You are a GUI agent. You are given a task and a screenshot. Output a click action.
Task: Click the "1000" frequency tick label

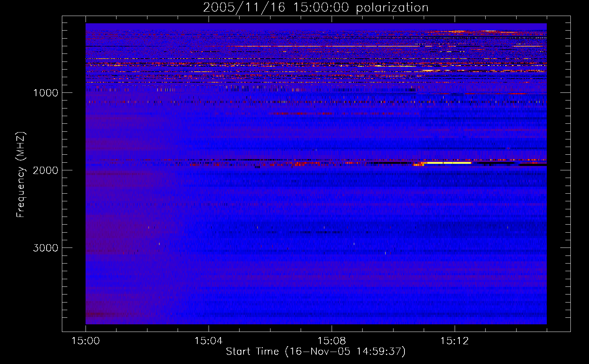(46, 93)
